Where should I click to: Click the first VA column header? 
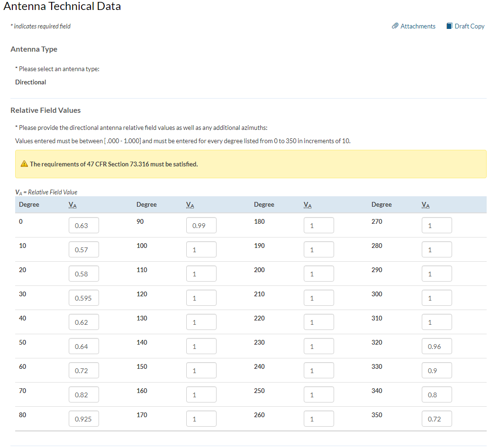[x=73, y=205]
